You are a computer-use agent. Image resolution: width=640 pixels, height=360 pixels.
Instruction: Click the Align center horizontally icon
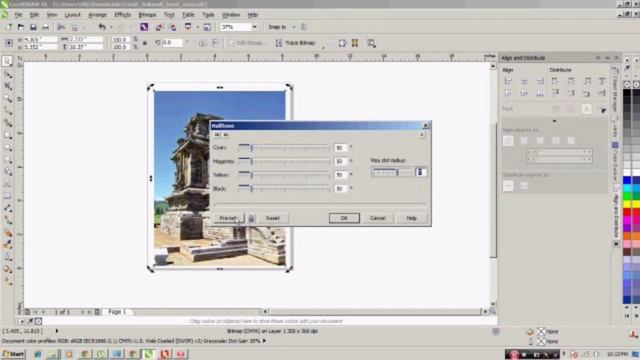tap(524, 81)
